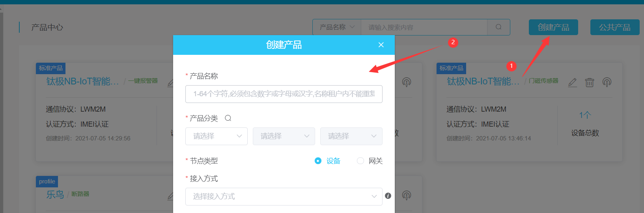Open the 乐鸟 product link
Viewport: 644px width, 213px height.
[x=55, y=194]
